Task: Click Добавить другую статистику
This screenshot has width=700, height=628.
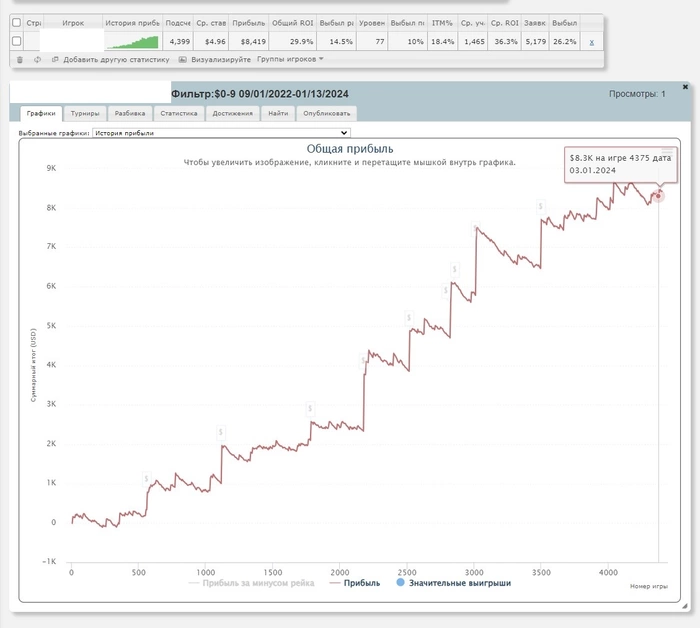Action: point(116,59)
